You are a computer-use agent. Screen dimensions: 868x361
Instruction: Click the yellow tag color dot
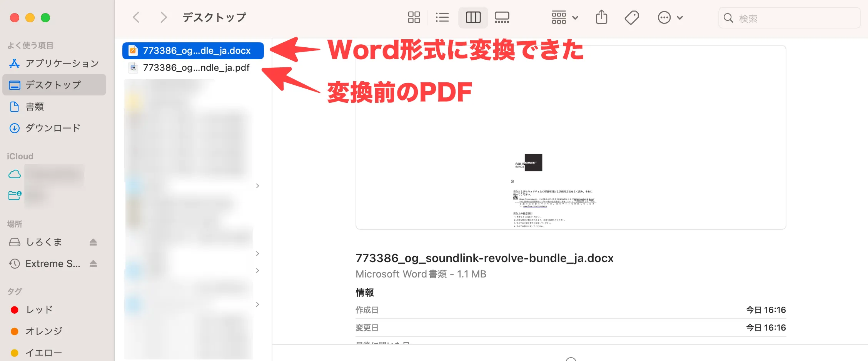coord(15,353)
